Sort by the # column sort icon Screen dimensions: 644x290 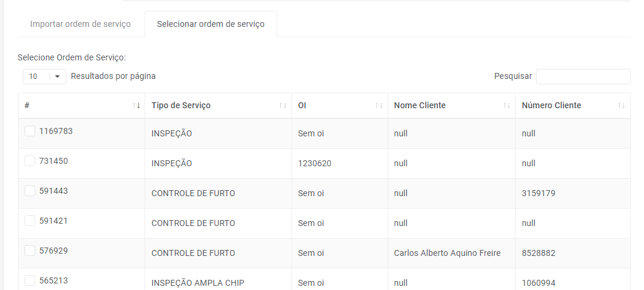pos(136,106)
